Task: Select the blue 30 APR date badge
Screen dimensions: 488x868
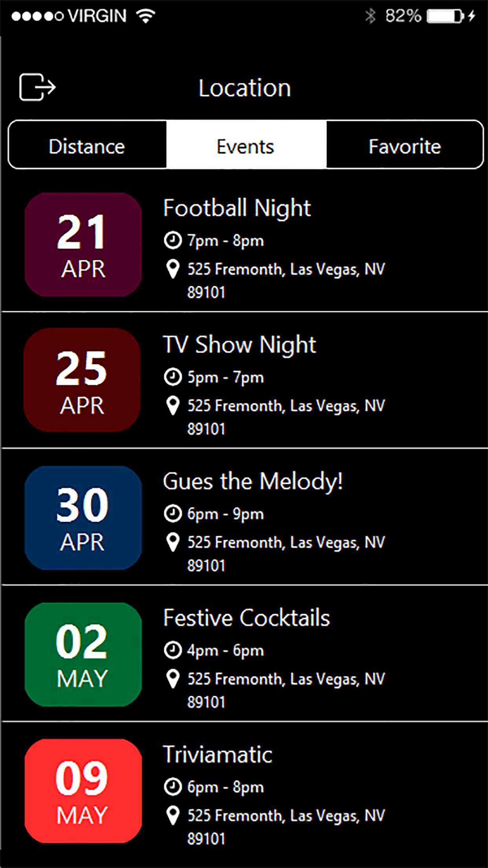Action: (x=83, y=518)
